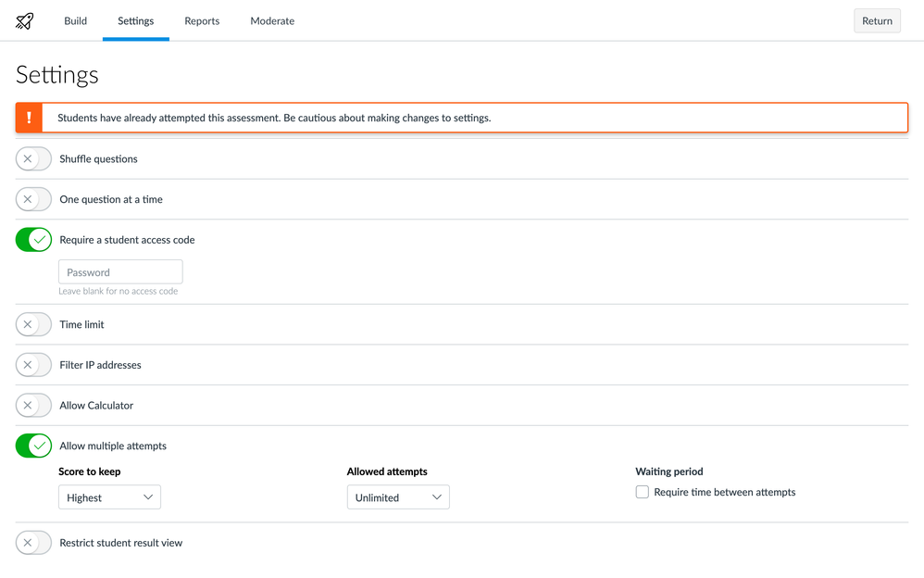
Task: Turn off Allow multiple attempts
Action: (x=33, y=446)
